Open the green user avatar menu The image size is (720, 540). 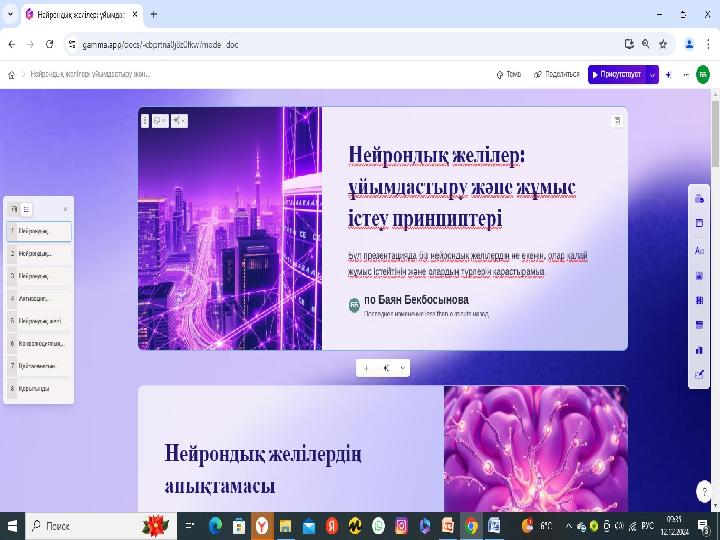(x=703, y=74)
